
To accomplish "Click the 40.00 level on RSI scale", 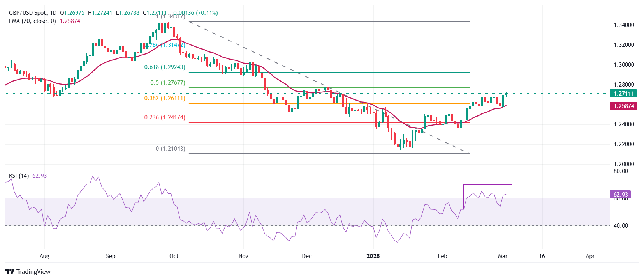I will click(621, 226).
